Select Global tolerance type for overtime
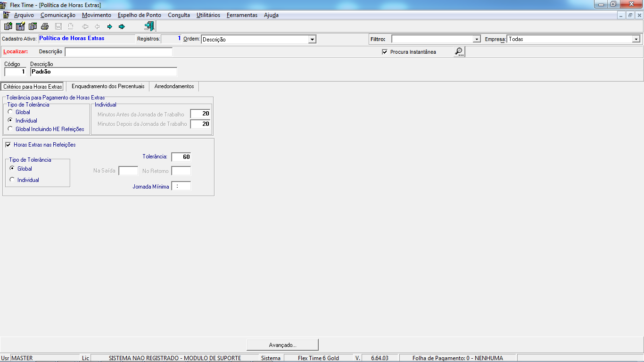This screenshot has width=644, height=362. (x=10, y=112)
